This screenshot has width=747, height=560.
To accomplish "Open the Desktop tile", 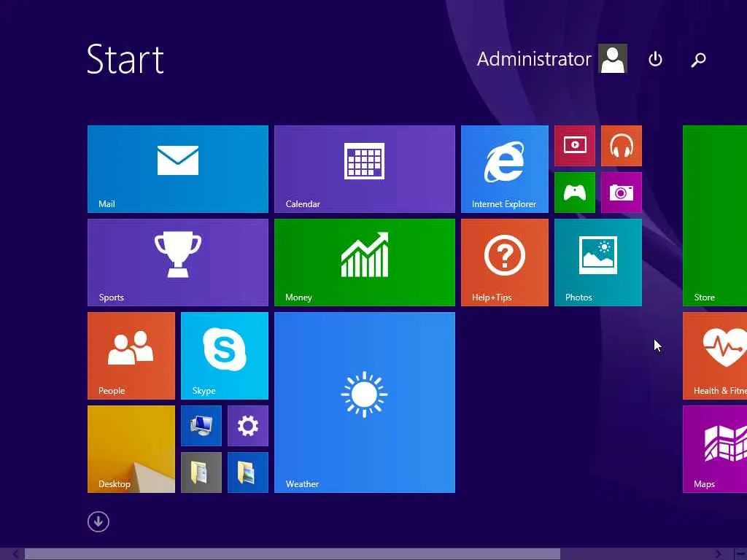I will [131, 449].
